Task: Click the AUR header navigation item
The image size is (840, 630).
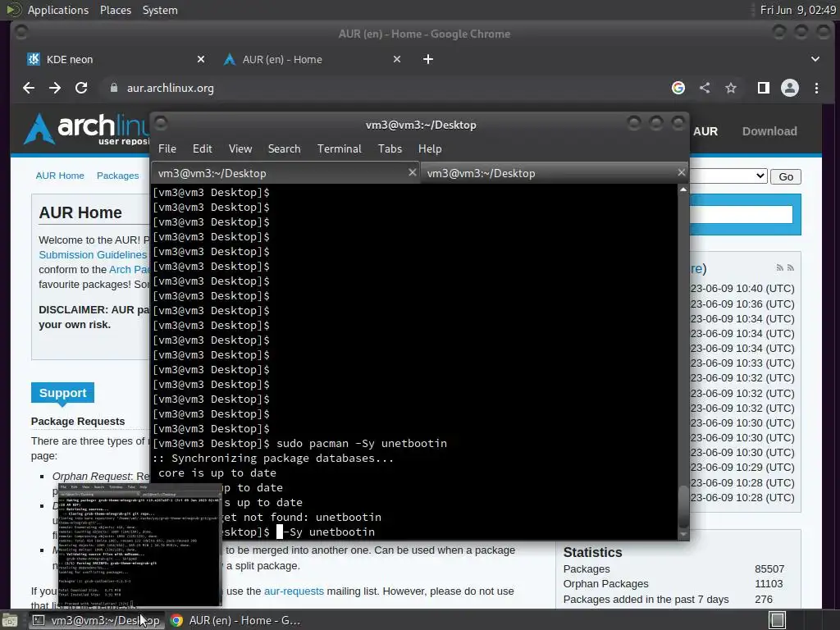Action: 705,131
